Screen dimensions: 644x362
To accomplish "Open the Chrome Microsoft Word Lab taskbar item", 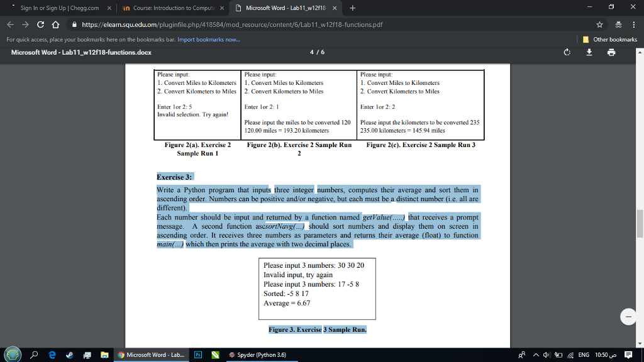I will coord(151,354).
